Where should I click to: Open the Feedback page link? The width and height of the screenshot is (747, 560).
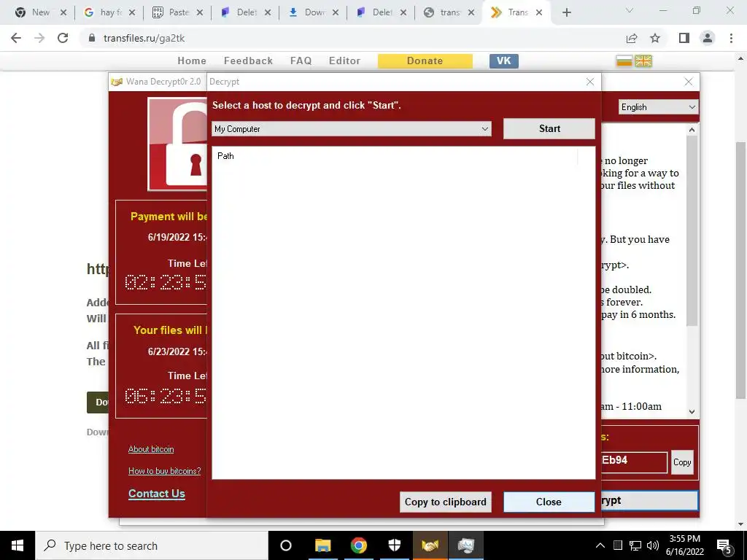[248, 61]
